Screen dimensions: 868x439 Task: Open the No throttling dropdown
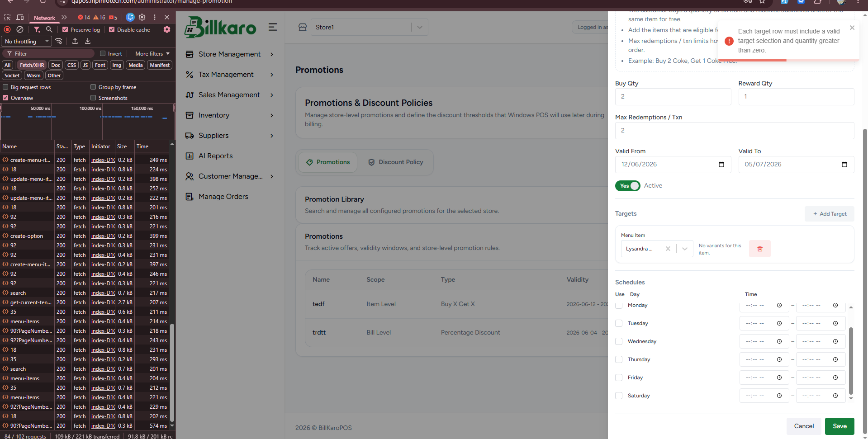(x=27, y=41)
